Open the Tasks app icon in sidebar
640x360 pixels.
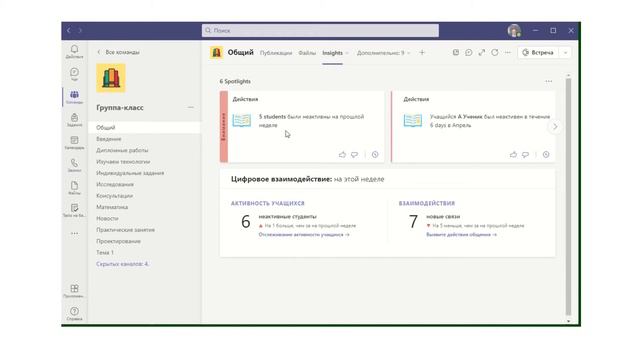click(74, 211)
